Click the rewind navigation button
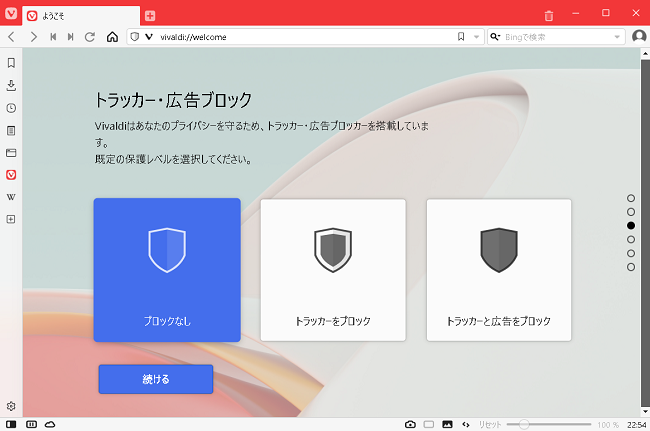The width and height of the screenshot is (650, 431). (53, 37)
